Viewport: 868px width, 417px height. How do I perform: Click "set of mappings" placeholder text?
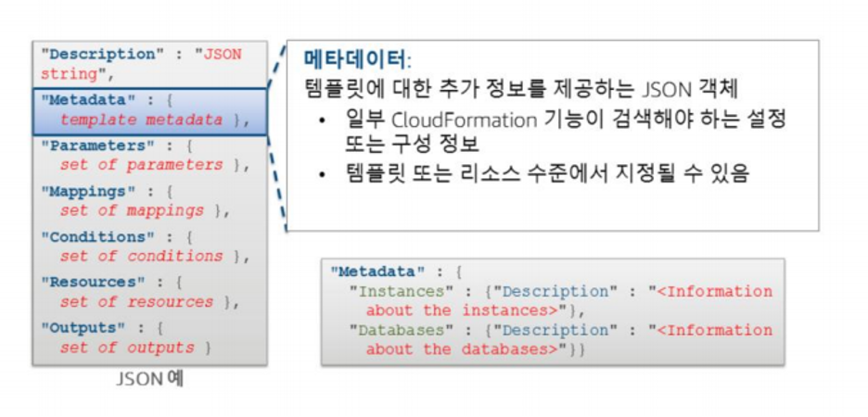tap(132, 210)
